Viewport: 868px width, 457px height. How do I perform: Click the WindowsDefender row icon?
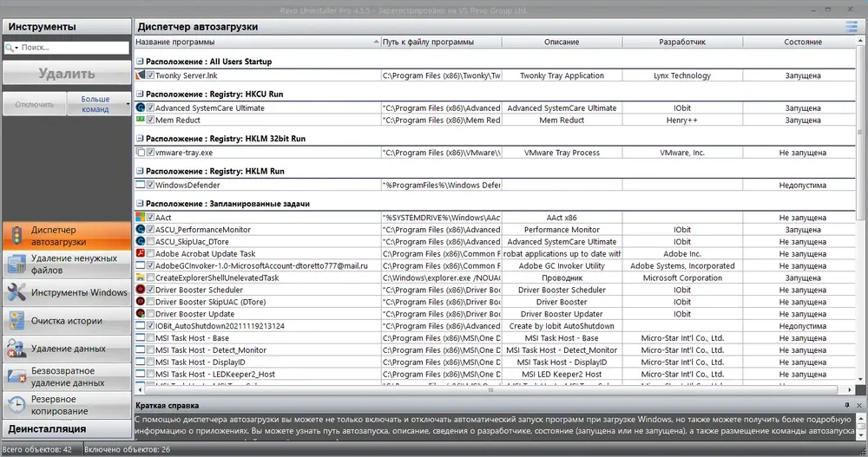140,185
